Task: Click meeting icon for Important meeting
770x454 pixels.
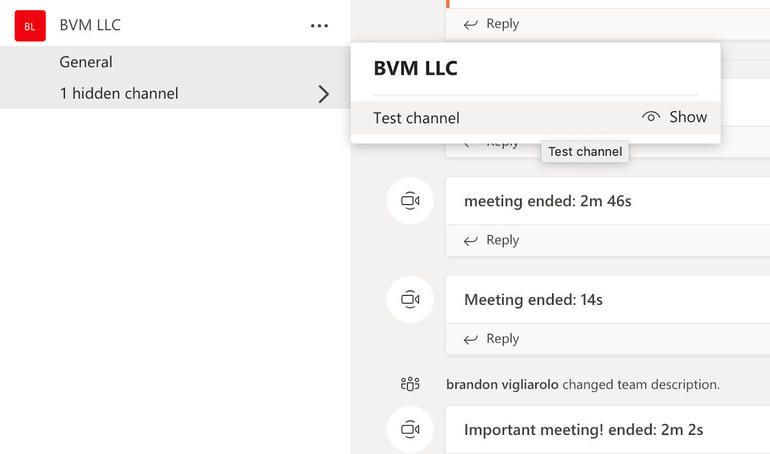Action: (x=410, y=429)
